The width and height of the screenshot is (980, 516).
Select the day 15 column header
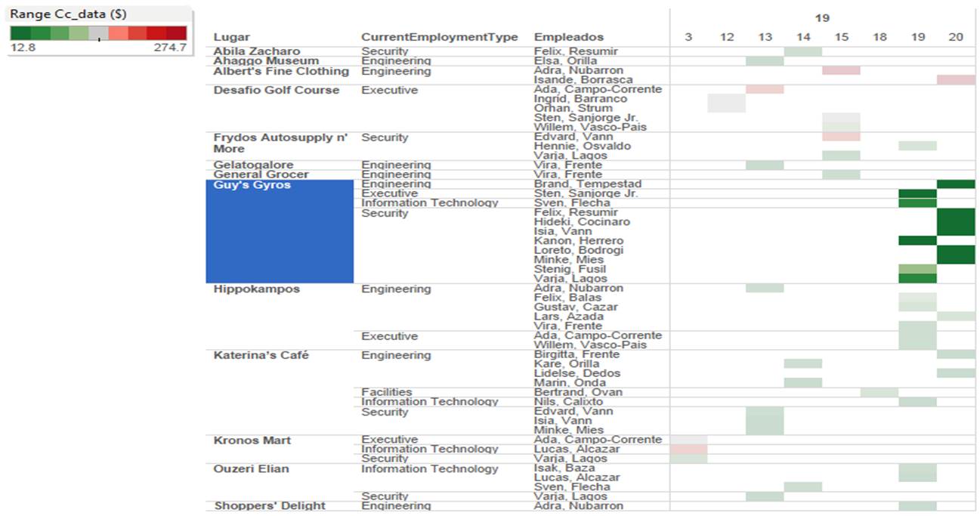point(841,37)
